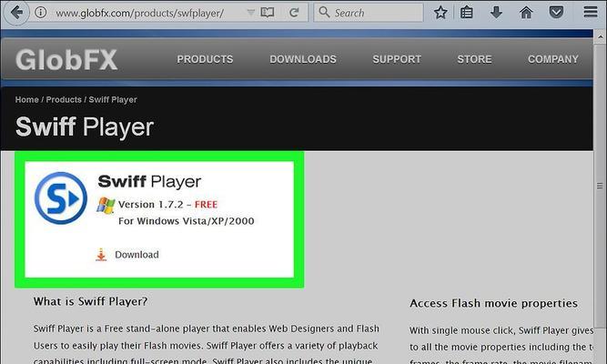Follow the Home breadcrumb link
607x364 pixels.
[x=26, y=99]
